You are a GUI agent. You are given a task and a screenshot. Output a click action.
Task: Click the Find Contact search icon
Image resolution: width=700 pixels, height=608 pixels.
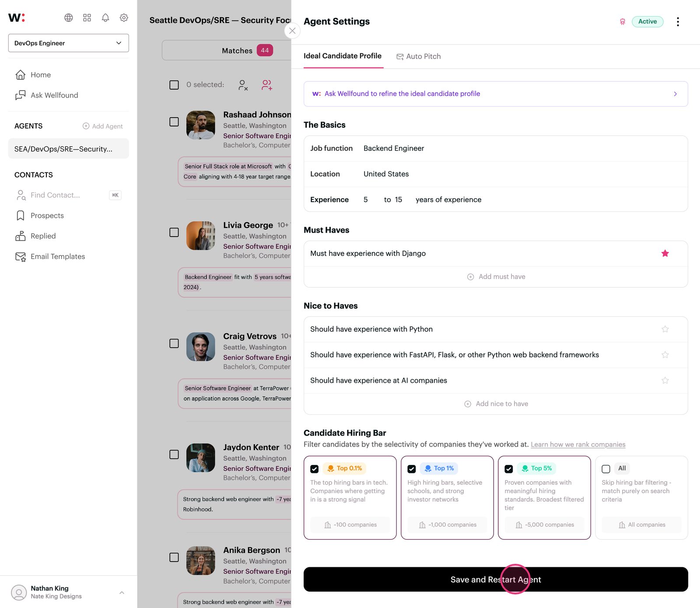point(21,195)
